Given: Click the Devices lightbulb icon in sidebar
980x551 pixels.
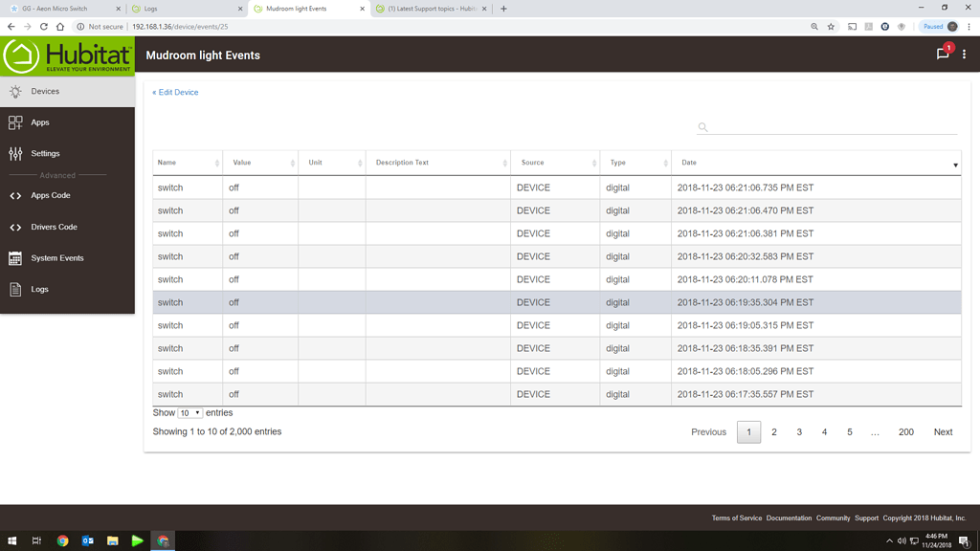Looking at the screenshot, I should tap(15, 92).
